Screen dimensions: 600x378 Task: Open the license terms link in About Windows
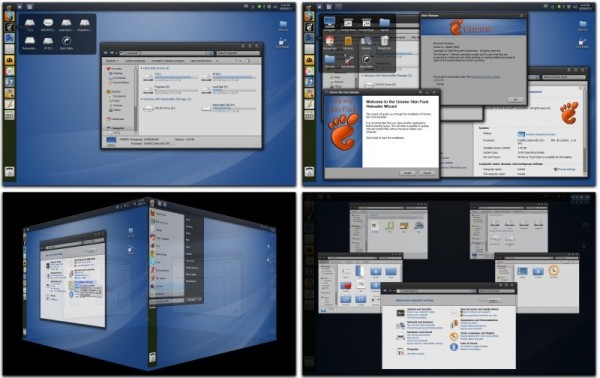(x=485, y=77)
